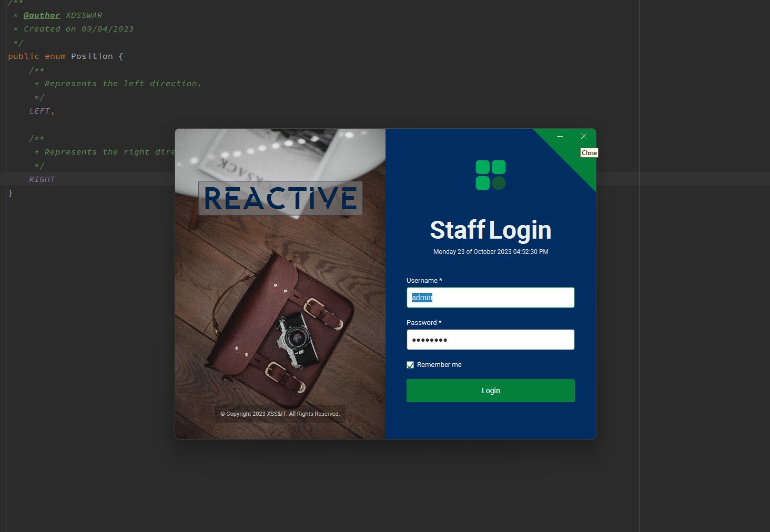Click the Copyright 2023 XSS&IT notice
Screen dimensions: 770x532
[280, 414]
